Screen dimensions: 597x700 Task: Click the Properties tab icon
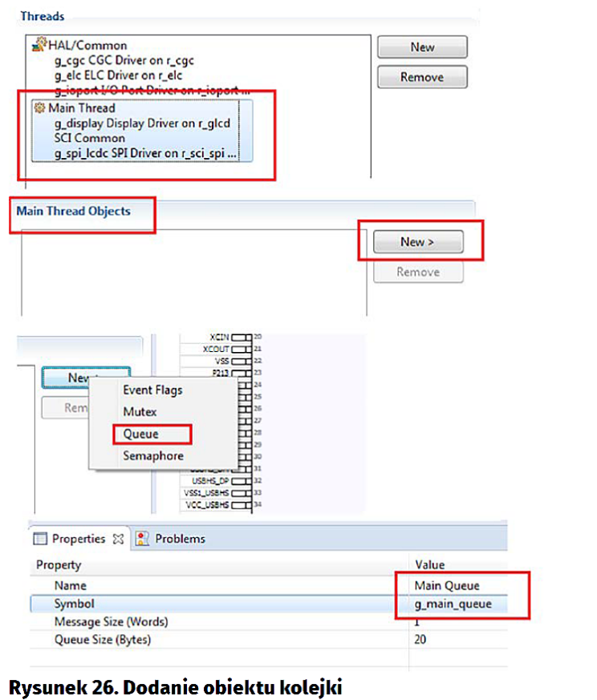point(42,539)
